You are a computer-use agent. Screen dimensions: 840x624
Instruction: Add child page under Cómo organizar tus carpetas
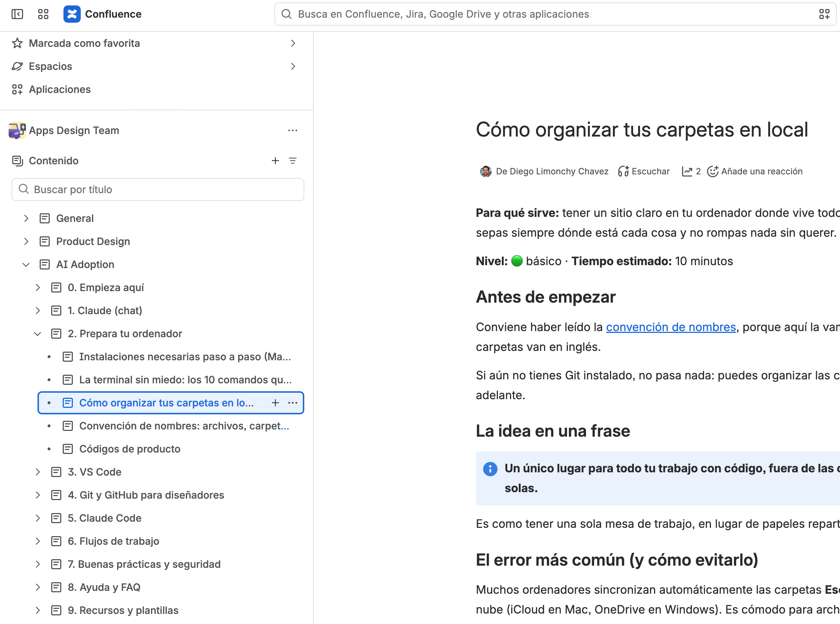point(275,403)
